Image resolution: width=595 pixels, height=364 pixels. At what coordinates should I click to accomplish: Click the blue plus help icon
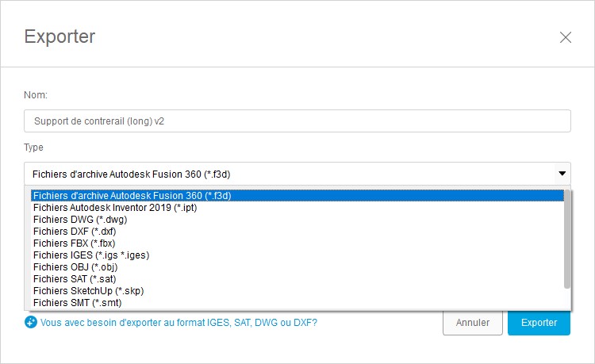(31, 322)
